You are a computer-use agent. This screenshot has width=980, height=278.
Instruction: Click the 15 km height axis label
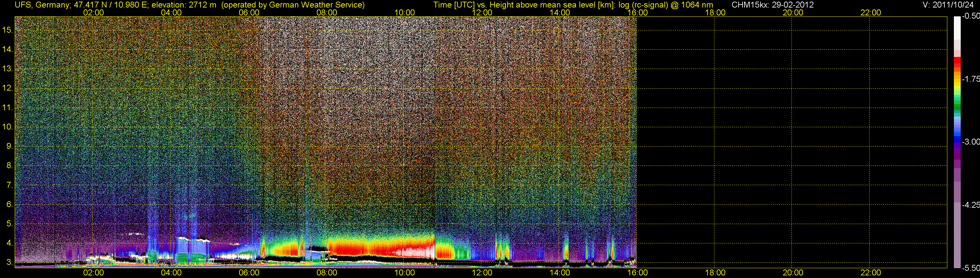8,30
